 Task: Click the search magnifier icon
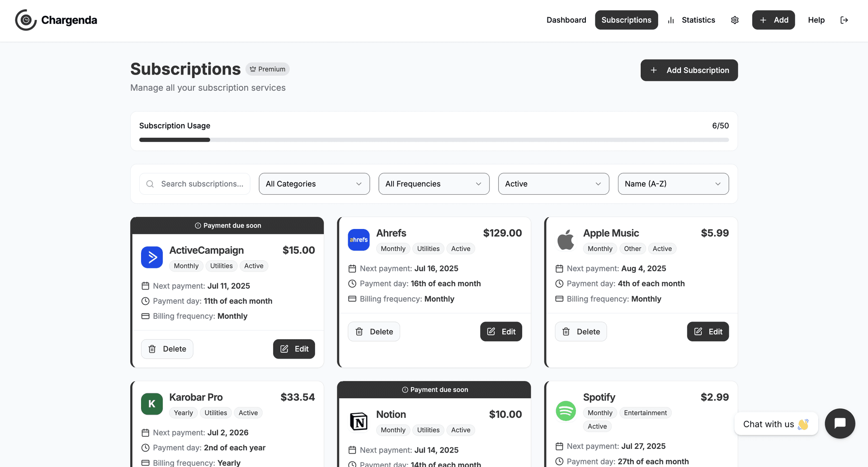[150, 184]
